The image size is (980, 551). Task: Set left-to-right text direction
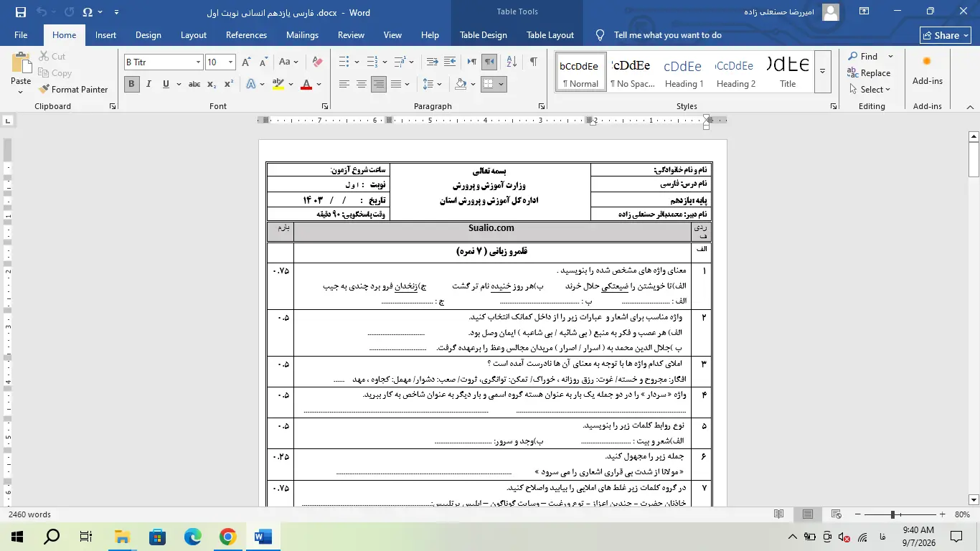click(472, 62)
